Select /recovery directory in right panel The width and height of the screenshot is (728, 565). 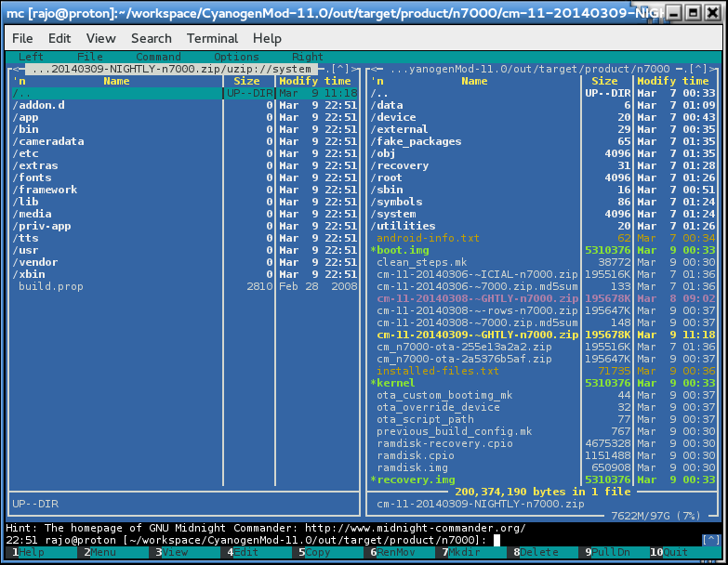pos(543,165)
